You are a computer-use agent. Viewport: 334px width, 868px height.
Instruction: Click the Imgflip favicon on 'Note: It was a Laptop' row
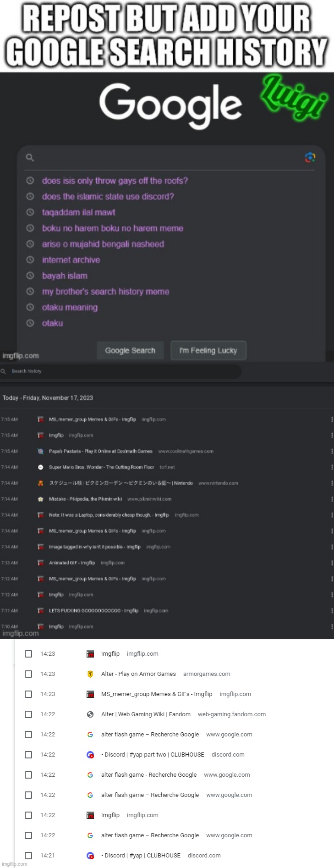click(x=40, y=515)
